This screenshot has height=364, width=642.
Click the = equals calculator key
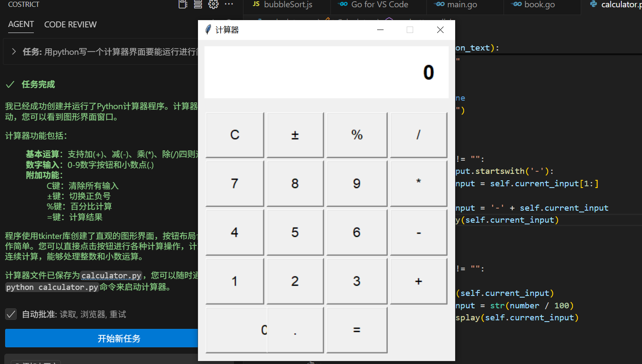click(x=357, y=330)
